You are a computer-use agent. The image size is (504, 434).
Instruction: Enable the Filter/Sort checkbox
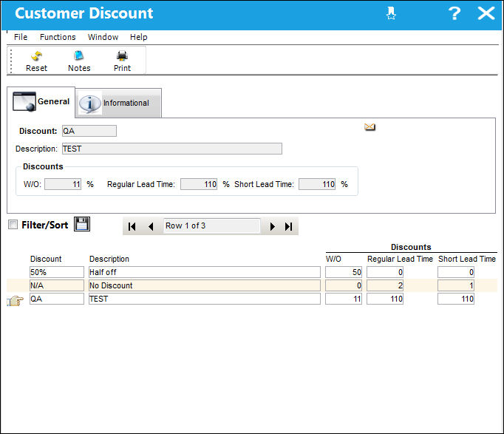[x=13, y=225]
